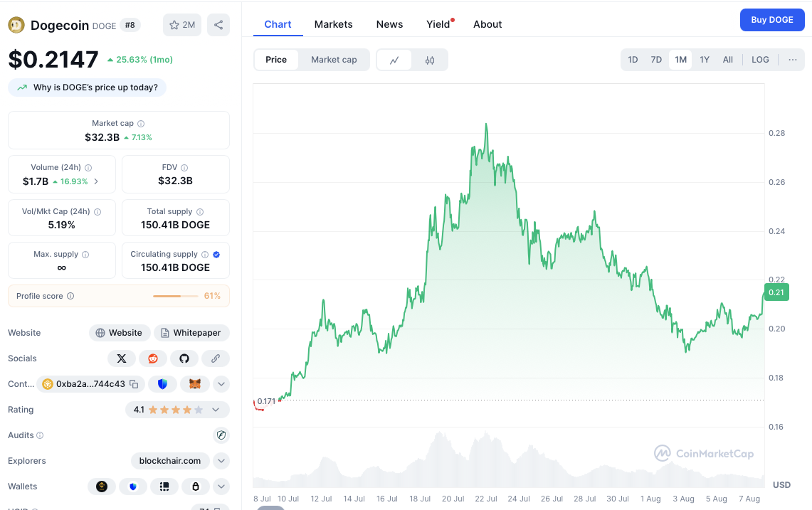
Task: Click the 0.21 current price marker
Action: point(776,292)
